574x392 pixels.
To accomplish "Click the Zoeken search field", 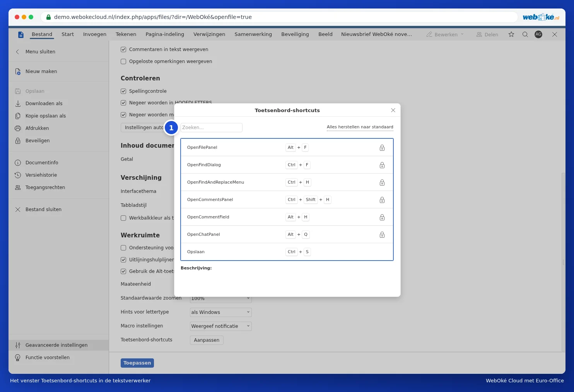I will [212, 128].
